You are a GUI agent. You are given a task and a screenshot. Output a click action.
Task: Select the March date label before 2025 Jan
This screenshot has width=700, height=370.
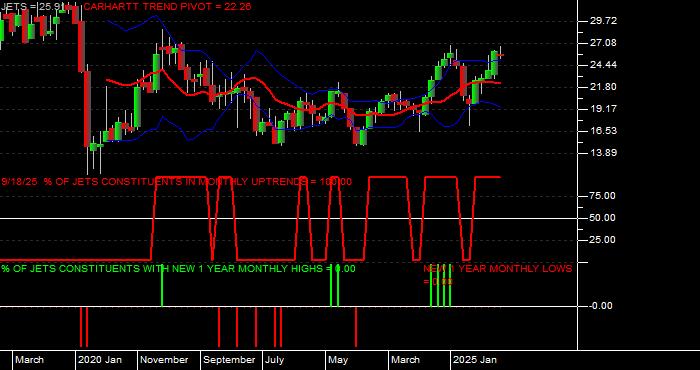pos(405,360)
